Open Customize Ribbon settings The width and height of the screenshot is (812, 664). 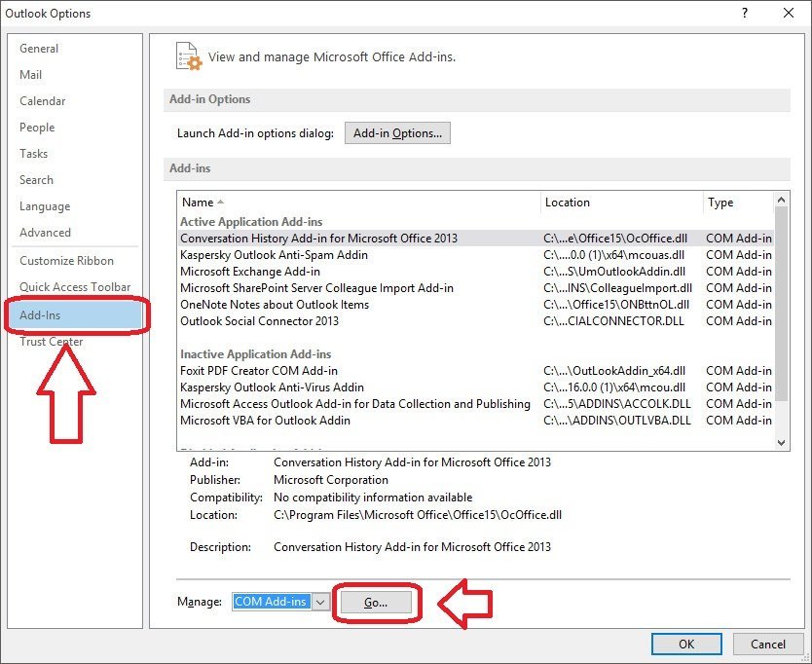point(64,260)
